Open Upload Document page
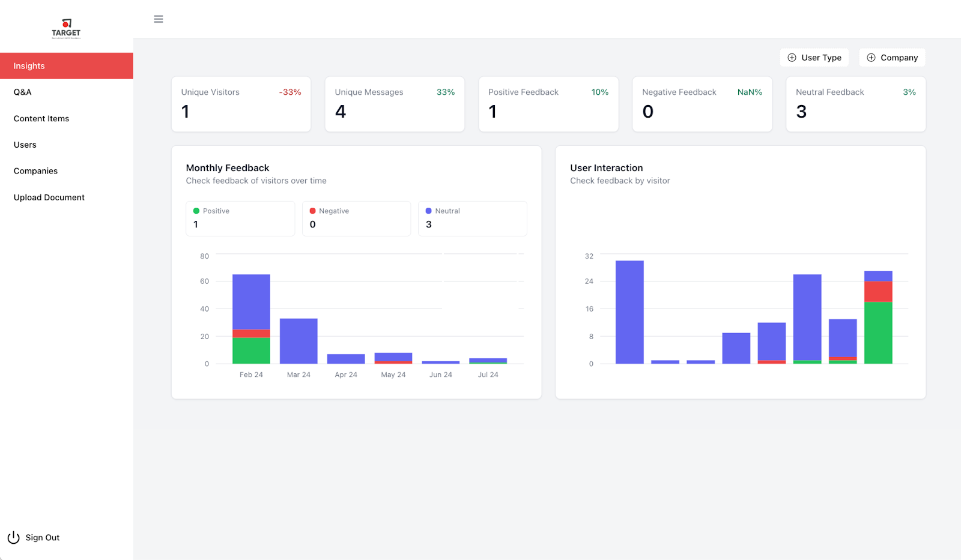Viewport: 961px width, 560px height. (x=49, y=197)
